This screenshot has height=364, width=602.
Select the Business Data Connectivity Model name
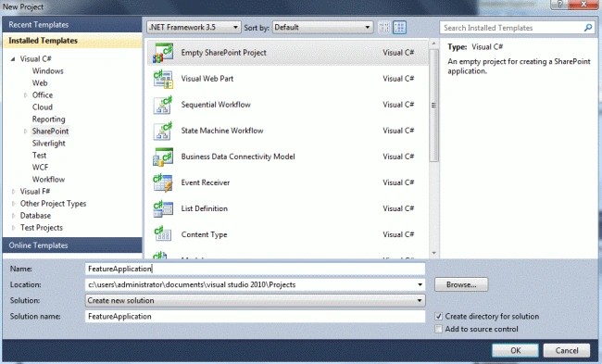click(238, 157)
